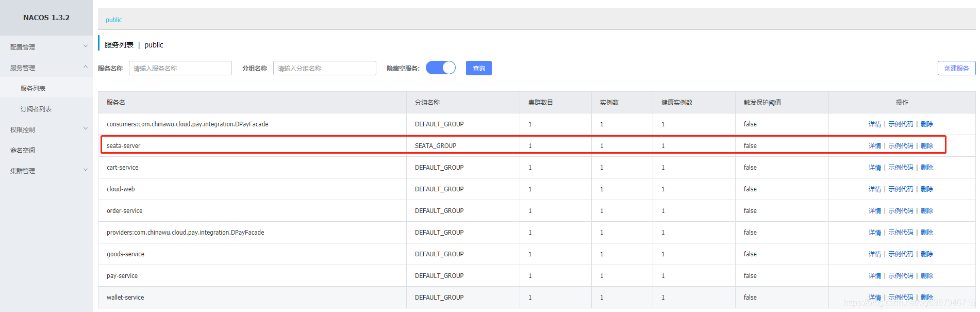
Task: Open 详情 for consumers DPayFacade service
Action: click(874, 124)
